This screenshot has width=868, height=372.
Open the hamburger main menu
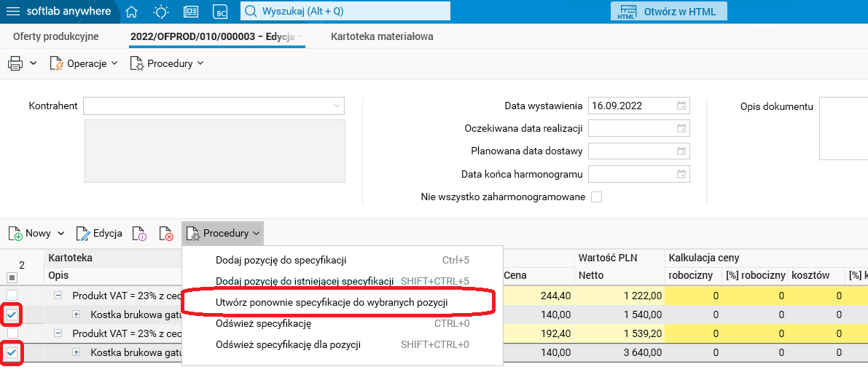pyautogui.click(x=12, y=11)
